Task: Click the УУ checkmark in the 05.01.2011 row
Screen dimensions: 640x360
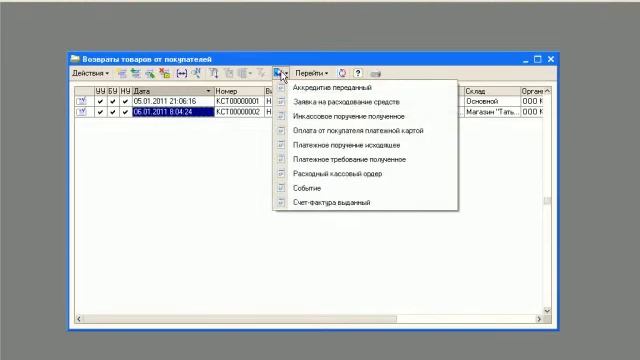Action: click(x=100, y=101)
